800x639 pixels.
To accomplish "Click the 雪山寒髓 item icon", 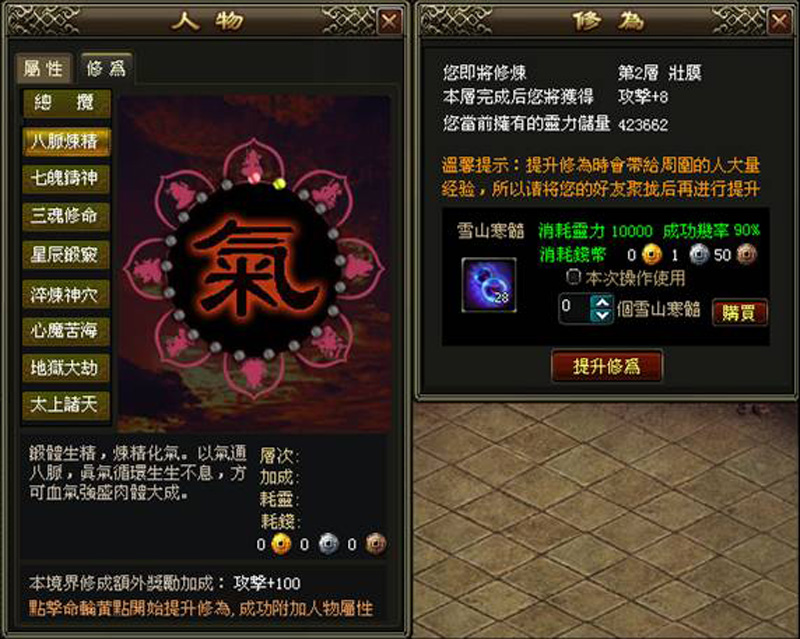I will pyautogui.click(x=489, y=284).
